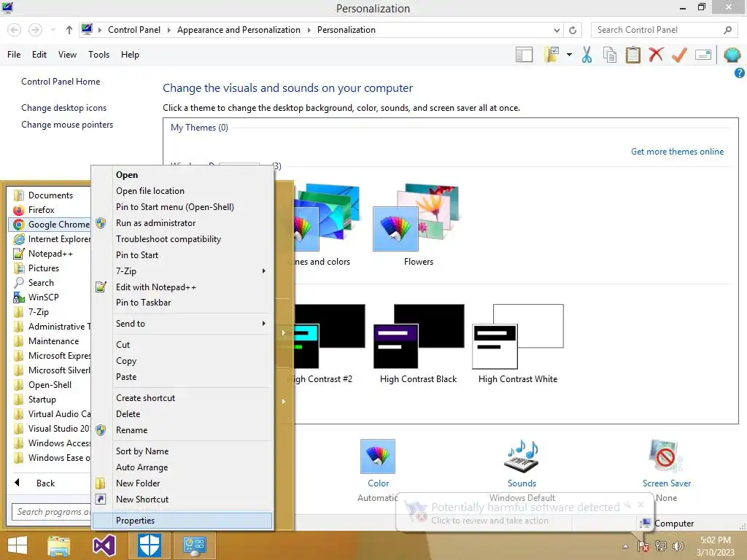Click the Potentially harmful software detected notification
The image size is (747, 560).
525,513
